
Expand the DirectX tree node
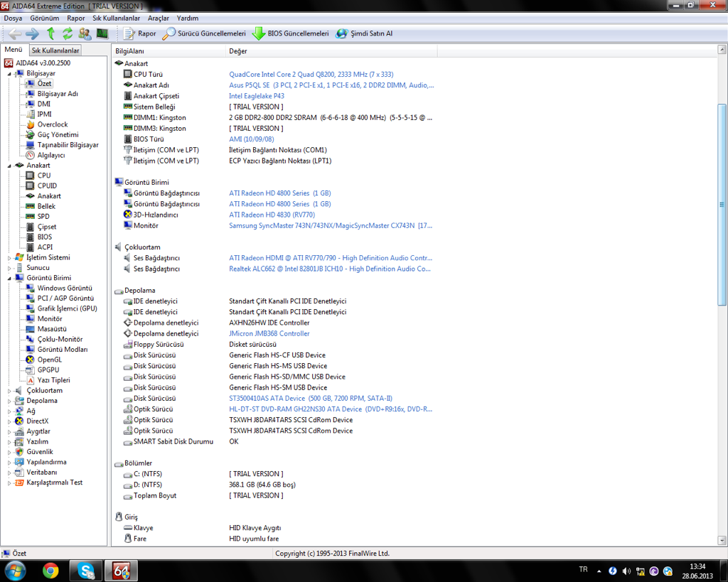tap(9, 421)
